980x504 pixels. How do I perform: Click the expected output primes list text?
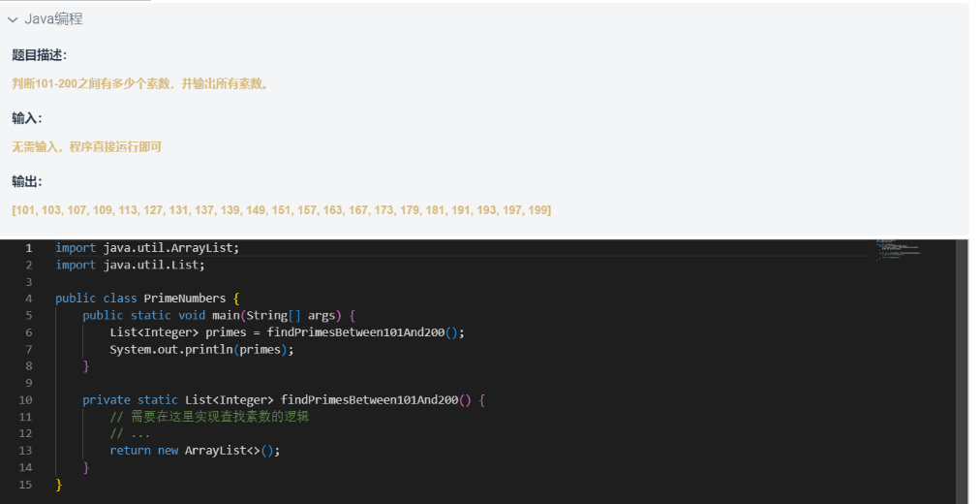[281, 210]
